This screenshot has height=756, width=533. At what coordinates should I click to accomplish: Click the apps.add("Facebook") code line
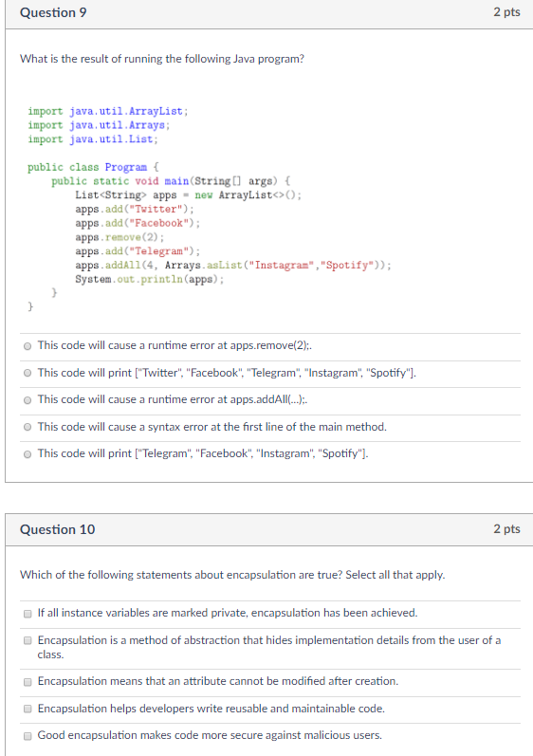138,223
